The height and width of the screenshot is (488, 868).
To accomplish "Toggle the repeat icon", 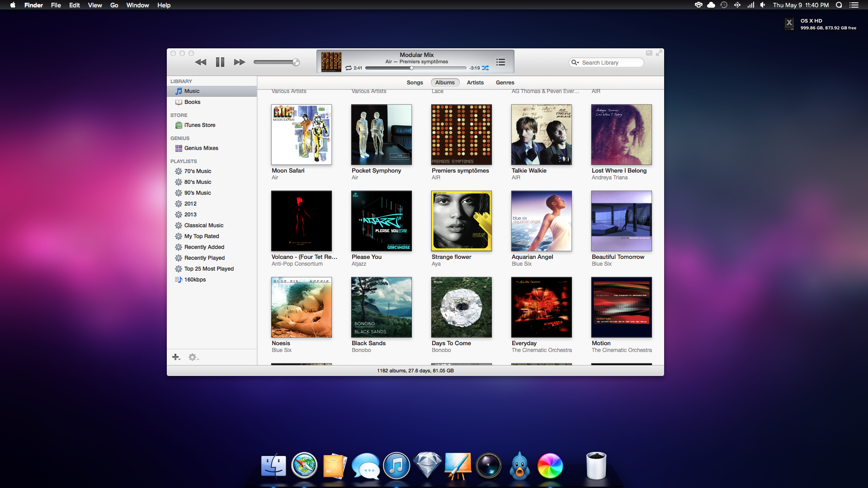I will coord(349,68).
